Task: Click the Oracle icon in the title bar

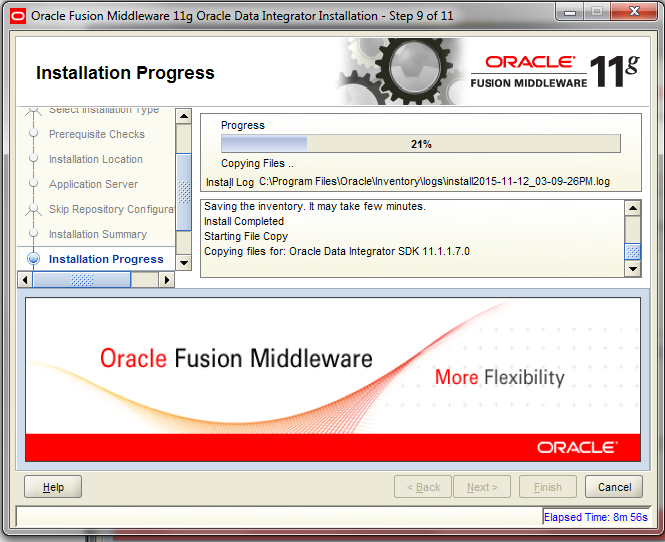Action: [x=18, y=17]
